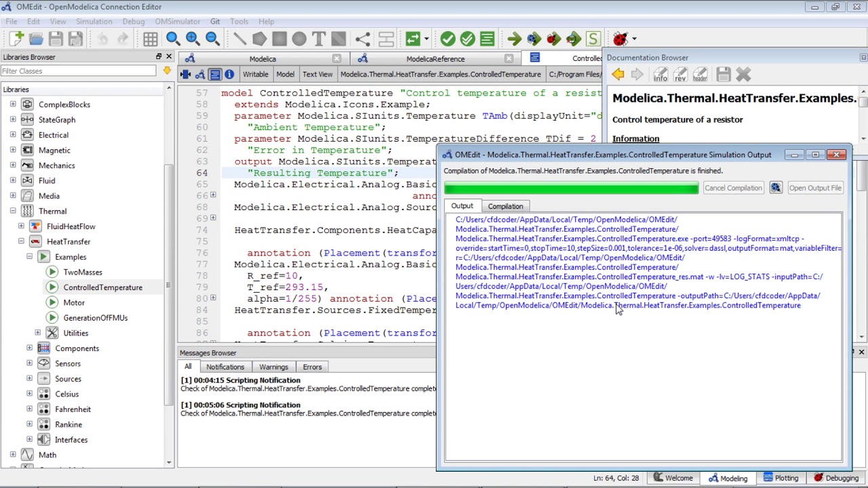This screenshot has width=868, height=488.
Task: Show Warnings in Messages Browser
Action: coord(273,367)
